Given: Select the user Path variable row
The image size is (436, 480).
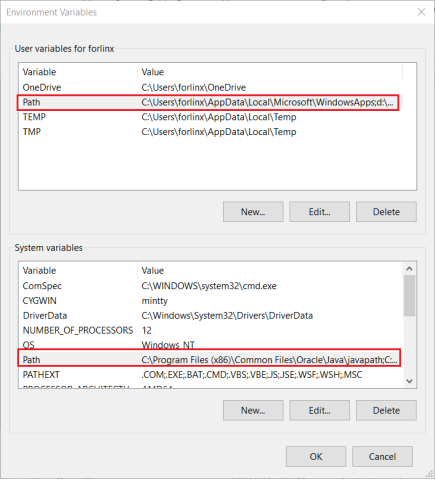Looking at the screenshot, I should click(210, 102).
